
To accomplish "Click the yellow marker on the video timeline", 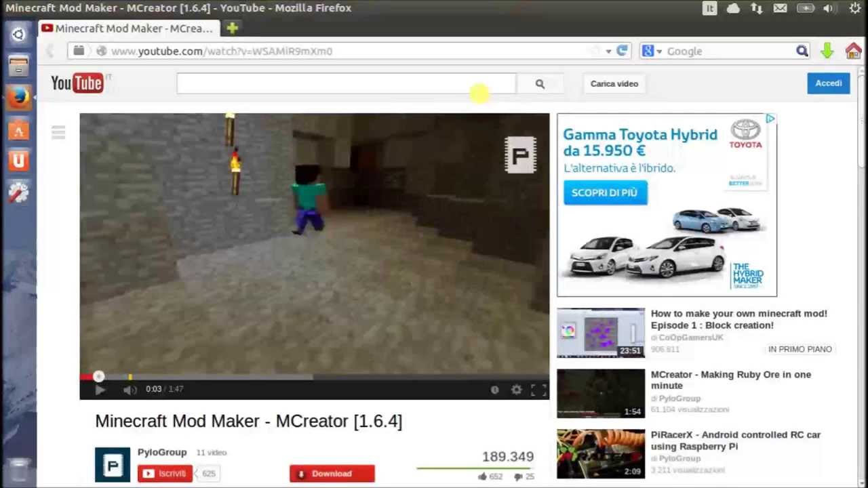I will [x=130, y=377].
